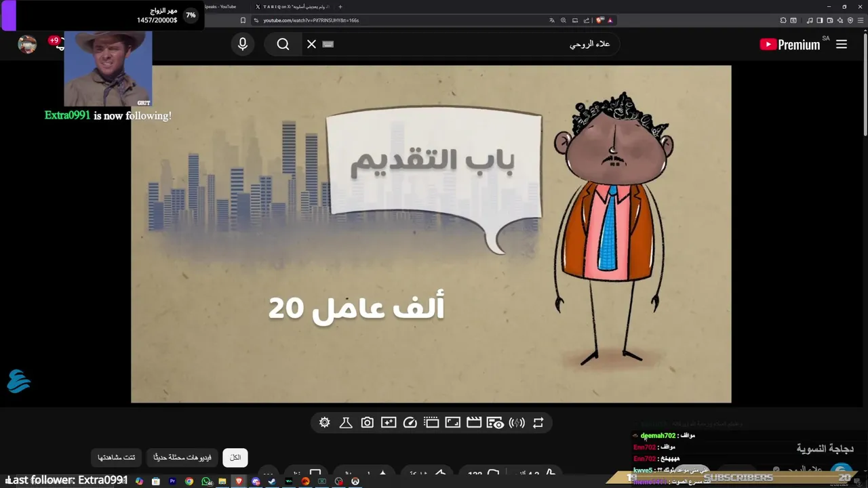Click the YouTube search magnifier button
Image resolution: width=868 pixels, height=488 pixels.
click(x=283, y=44)
